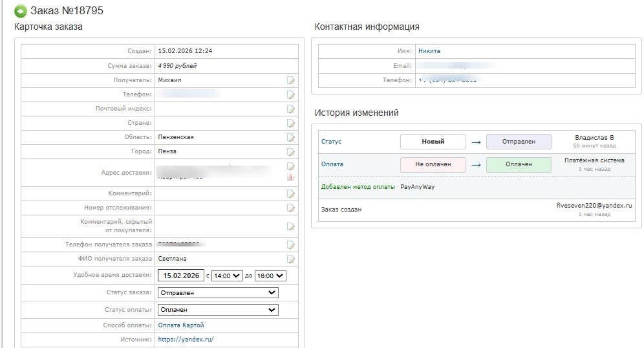Open Yandex map icon in Адрес доставки row
644x348 pixels.
[x=291, y=178]
